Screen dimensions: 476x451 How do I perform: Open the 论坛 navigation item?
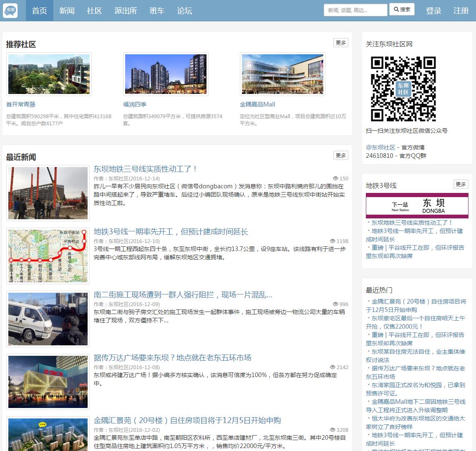(184, 10)
